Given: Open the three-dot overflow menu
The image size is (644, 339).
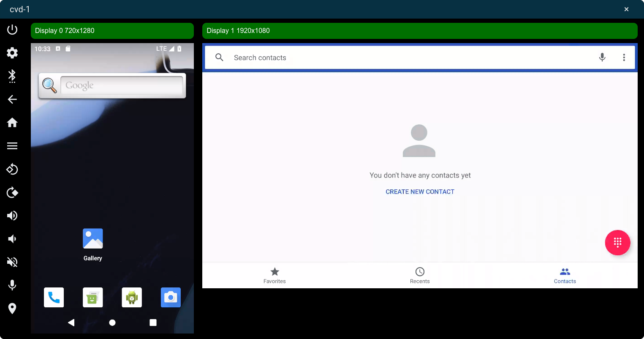Looking at the screenshot, I should (x=624, y=57).
